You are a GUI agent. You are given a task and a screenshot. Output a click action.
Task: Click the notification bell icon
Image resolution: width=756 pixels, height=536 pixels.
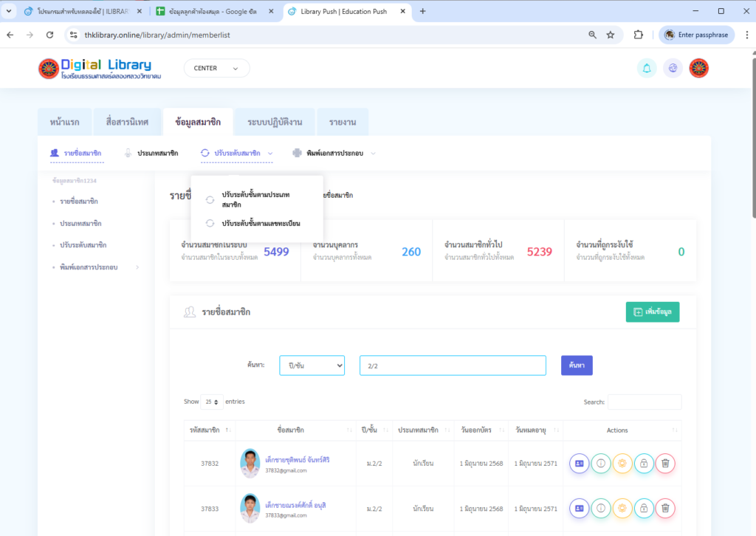647,68
